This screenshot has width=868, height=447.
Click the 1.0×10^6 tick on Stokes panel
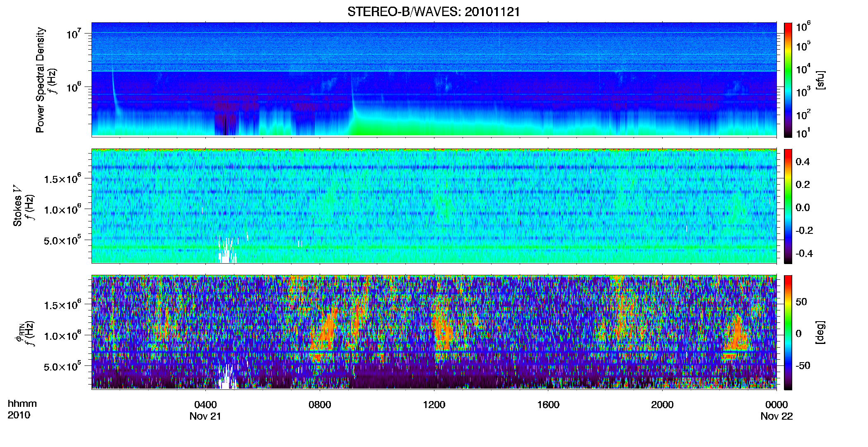63,209
